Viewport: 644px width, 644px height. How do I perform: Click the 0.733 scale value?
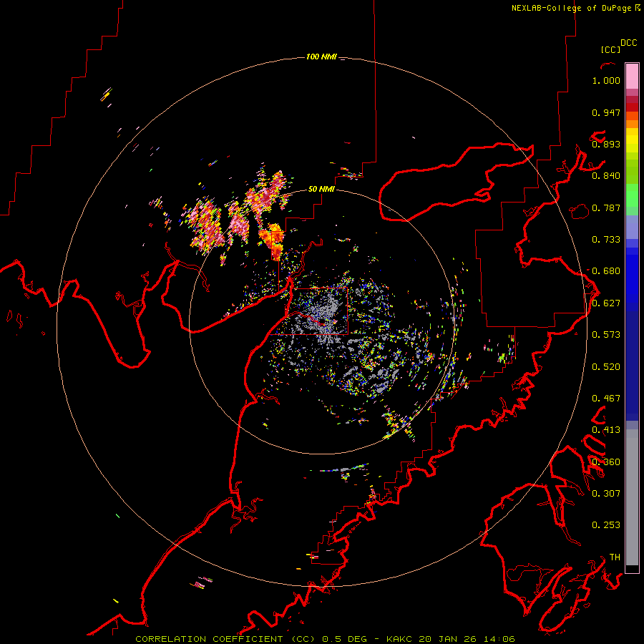[606, 240]
